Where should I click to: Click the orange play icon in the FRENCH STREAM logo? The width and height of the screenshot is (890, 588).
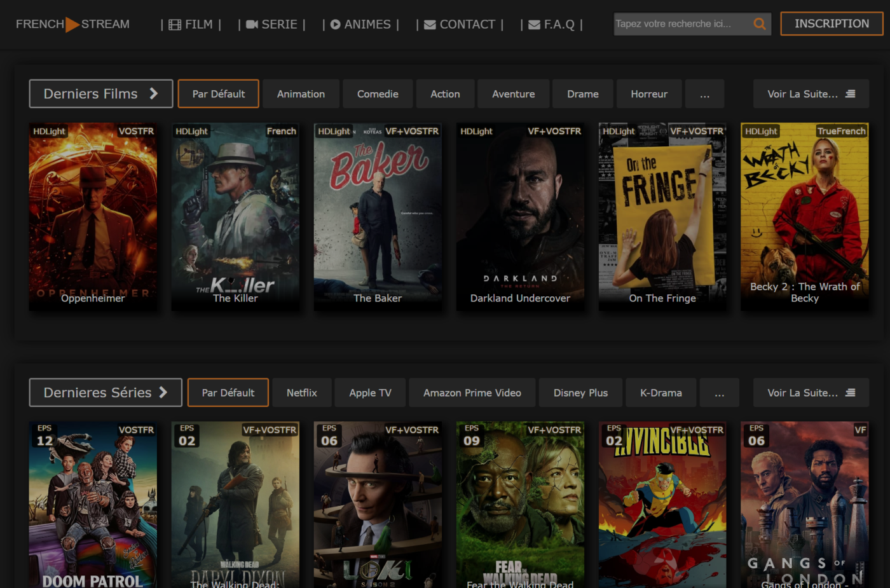pyautogui.click(x=72, y=24)
